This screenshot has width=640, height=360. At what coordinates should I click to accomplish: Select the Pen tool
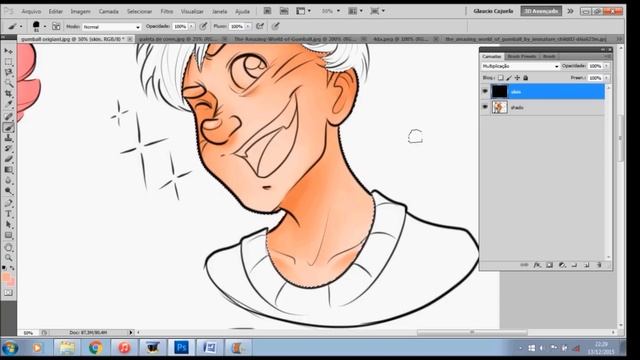(x=8, y=203)
